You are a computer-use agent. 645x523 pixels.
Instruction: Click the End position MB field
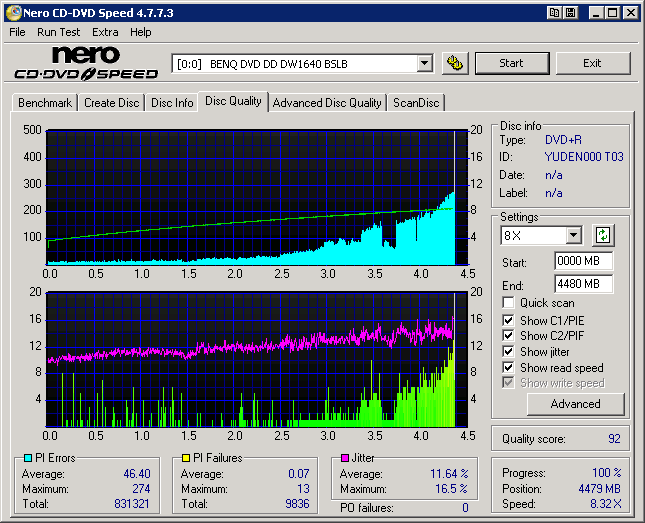coord(583,284)
